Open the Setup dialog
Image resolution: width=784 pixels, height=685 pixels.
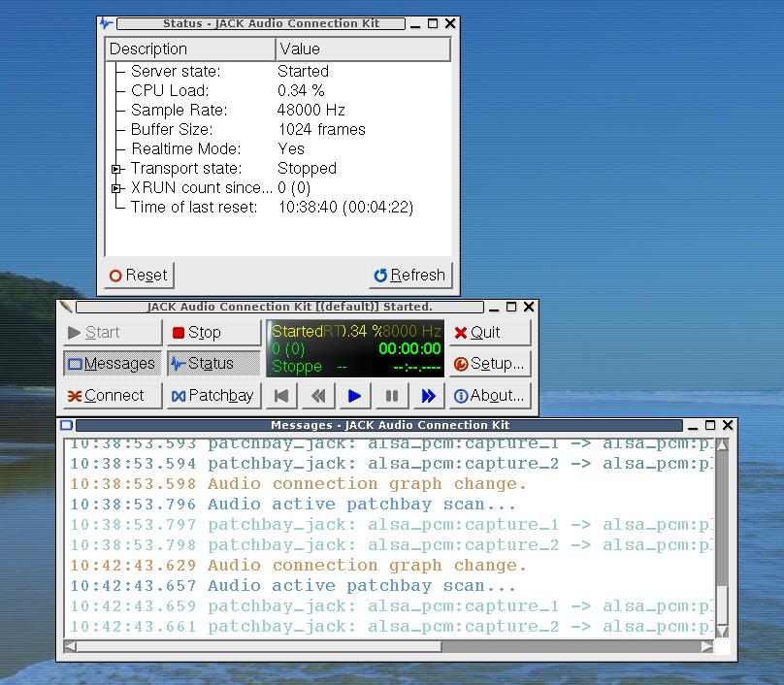tap(490, 364)
